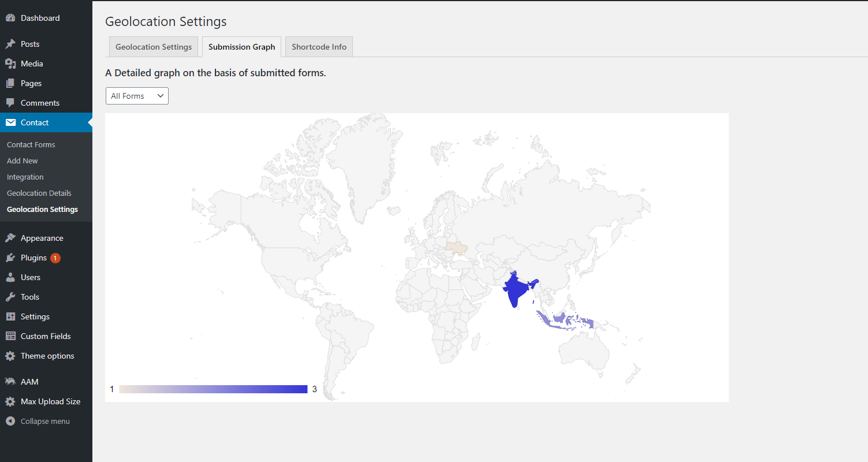Click the Users person icon
This screenshot has width=868, height=462.
10,278
